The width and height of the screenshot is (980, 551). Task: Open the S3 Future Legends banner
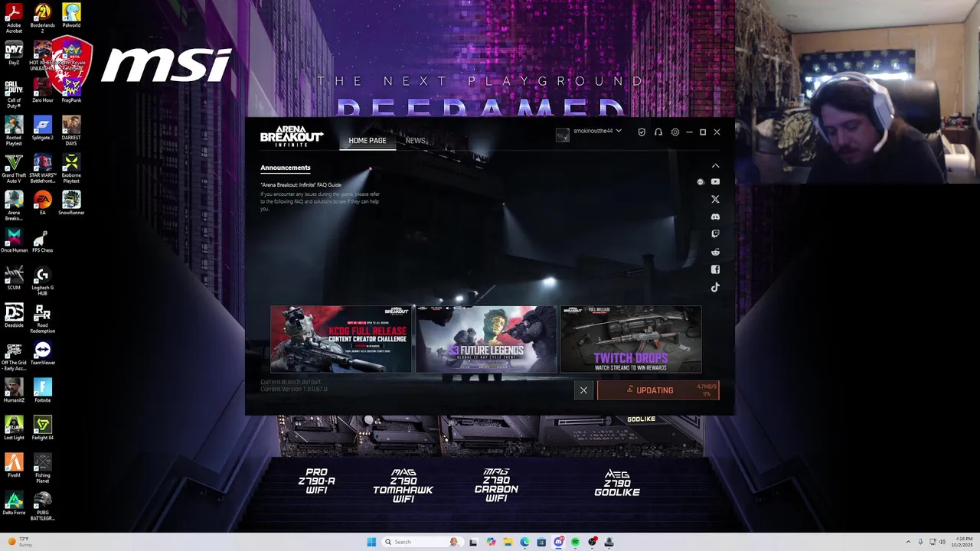click(x=486, y=339)
